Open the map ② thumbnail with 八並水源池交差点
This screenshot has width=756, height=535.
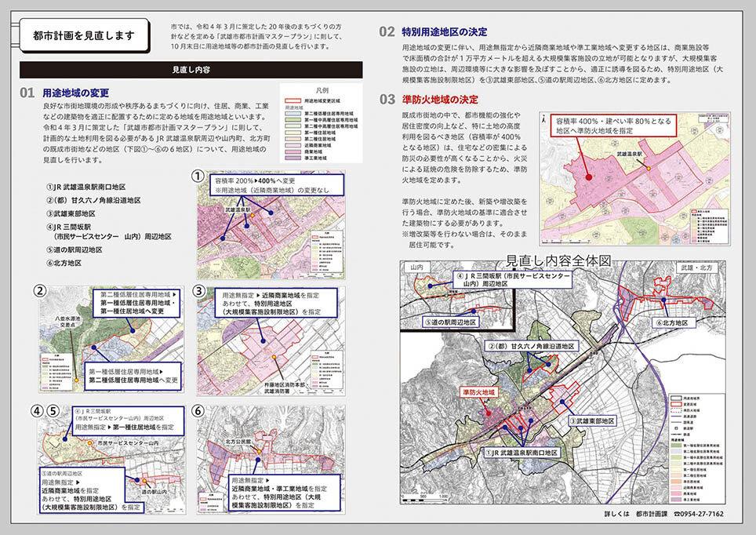click(x=111, y=339)
